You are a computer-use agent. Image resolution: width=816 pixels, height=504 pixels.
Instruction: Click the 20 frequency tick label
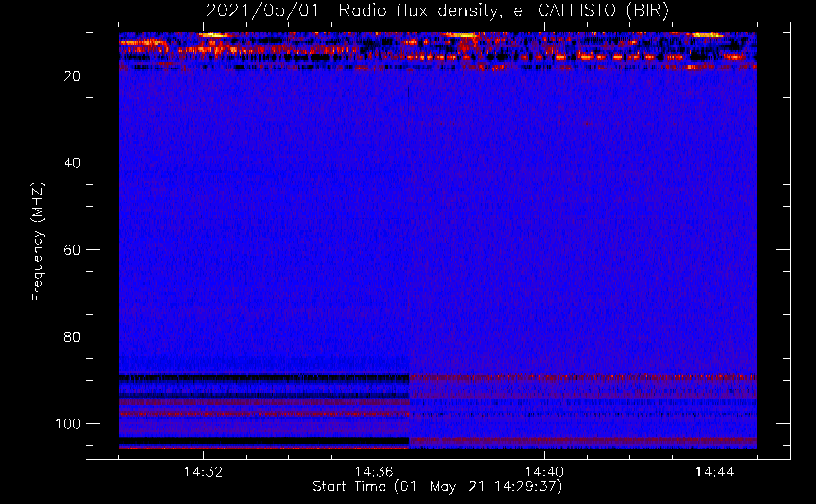(73, 76)
